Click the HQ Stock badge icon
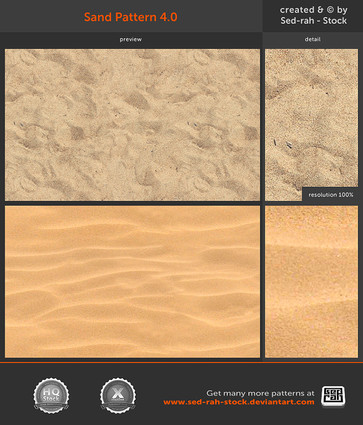363x425 pixels. tap(51, 396)
